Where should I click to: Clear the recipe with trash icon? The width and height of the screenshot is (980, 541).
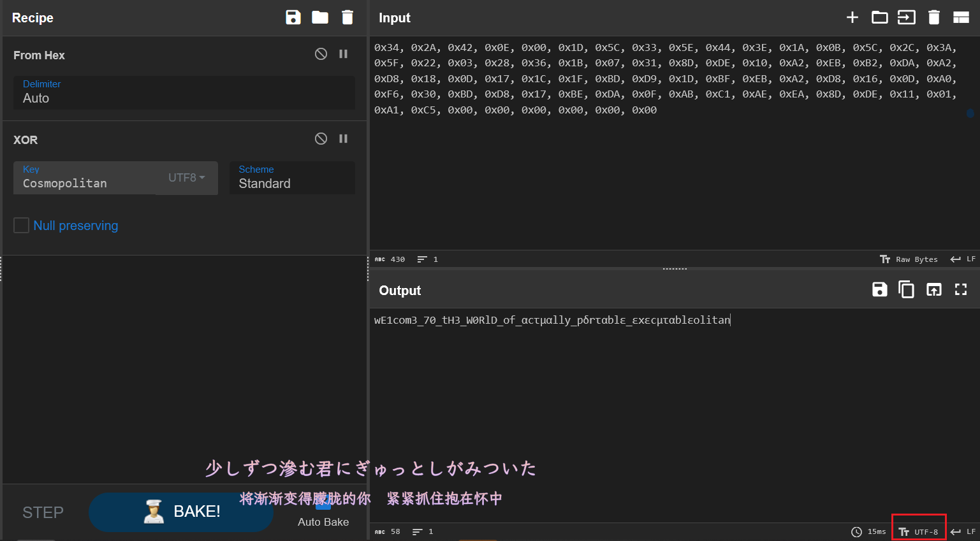(347, 17)
